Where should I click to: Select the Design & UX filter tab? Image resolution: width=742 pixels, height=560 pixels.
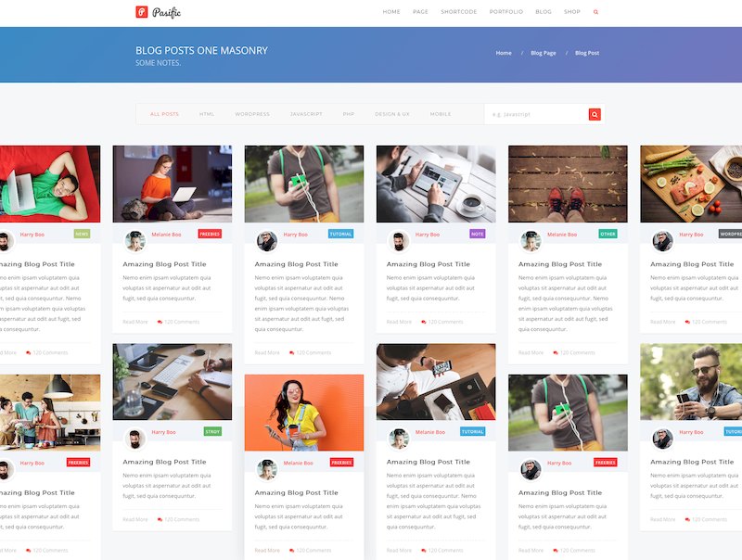click(391, 114)
